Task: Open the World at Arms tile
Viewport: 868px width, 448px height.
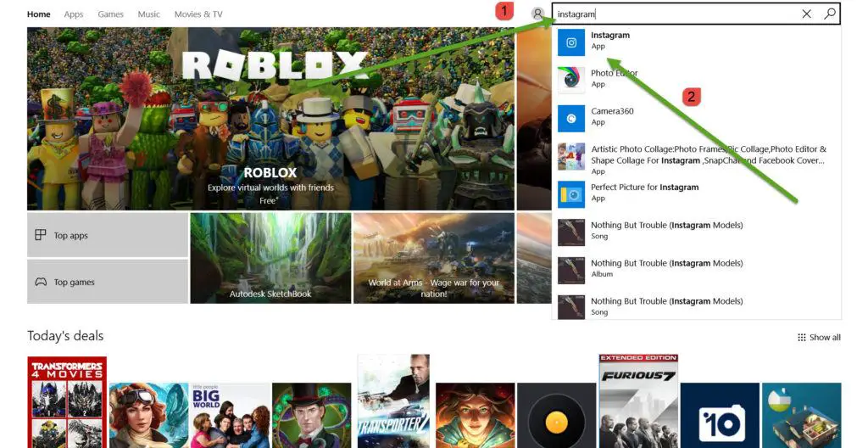Action: pyautogui.click(x=434, y=259)
